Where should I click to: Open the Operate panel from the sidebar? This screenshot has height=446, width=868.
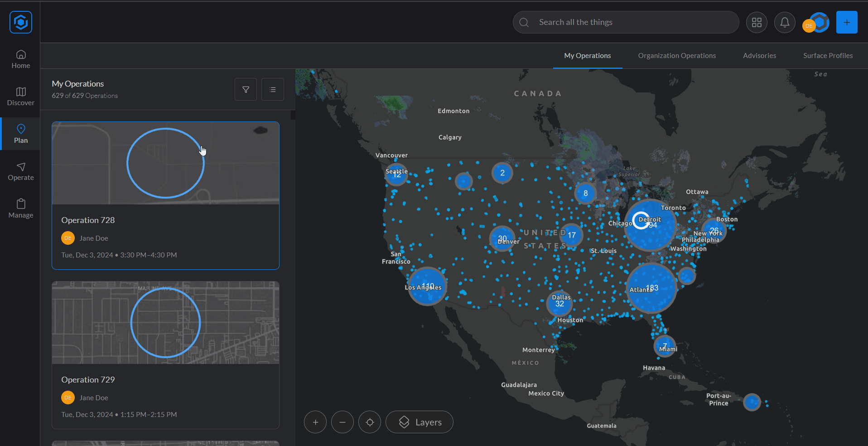[20, 171]
